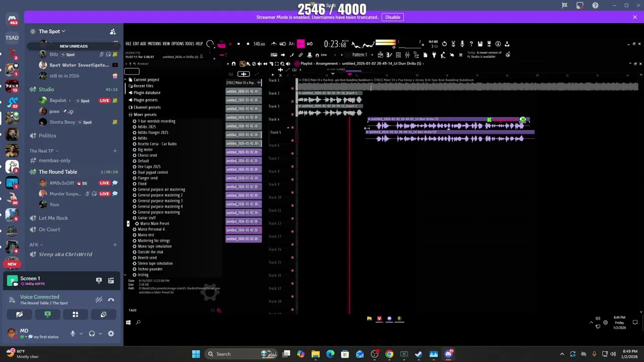The image size is (644, 362).
Task: Open the mixer view icon in FL toolbar
Action: tap(408, 55)
